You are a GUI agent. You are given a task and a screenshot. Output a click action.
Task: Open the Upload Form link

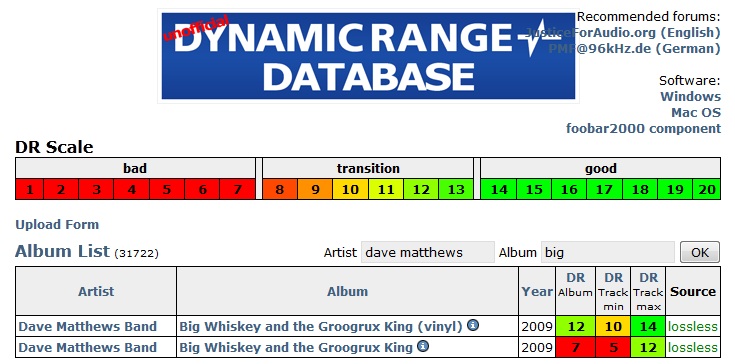pyautogui.click(x=57, y=224)
